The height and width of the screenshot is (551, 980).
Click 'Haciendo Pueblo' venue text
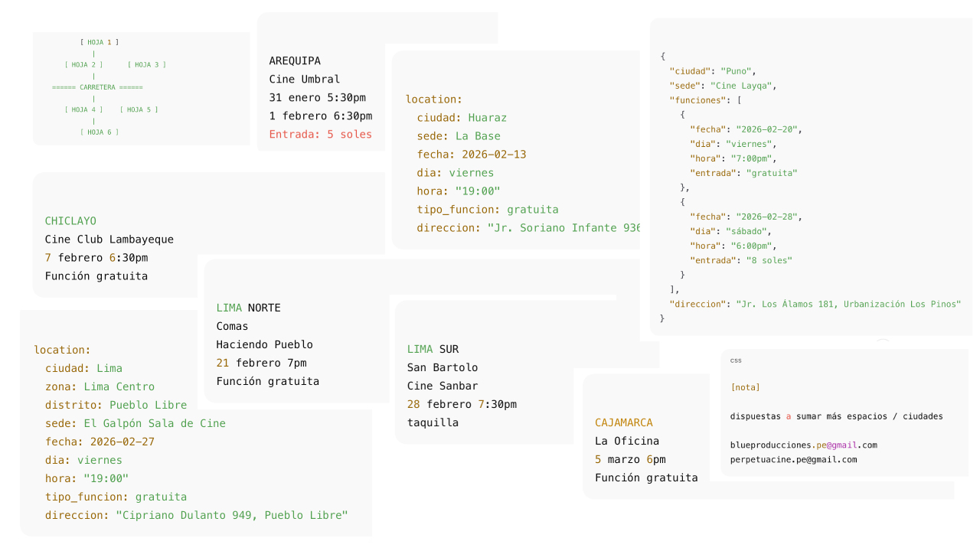[264, 344]
